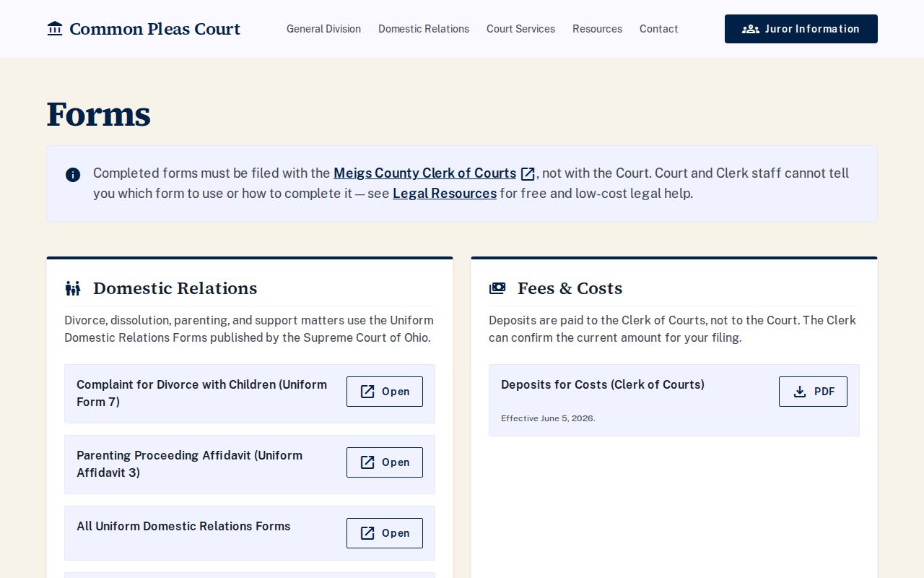Go to Court Services in navigation
This screenshot has width=924, height=578.
coord(520,29)
